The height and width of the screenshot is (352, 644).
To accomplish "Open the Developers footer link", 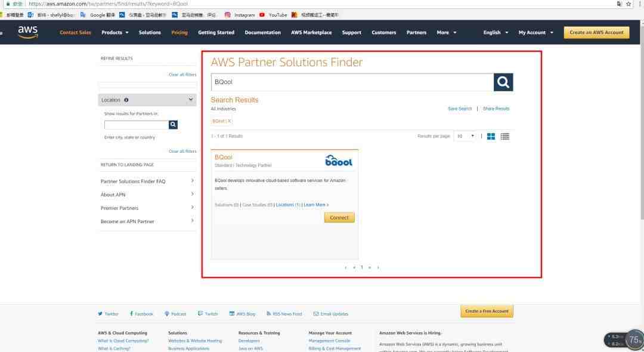I will pos(249,341).
